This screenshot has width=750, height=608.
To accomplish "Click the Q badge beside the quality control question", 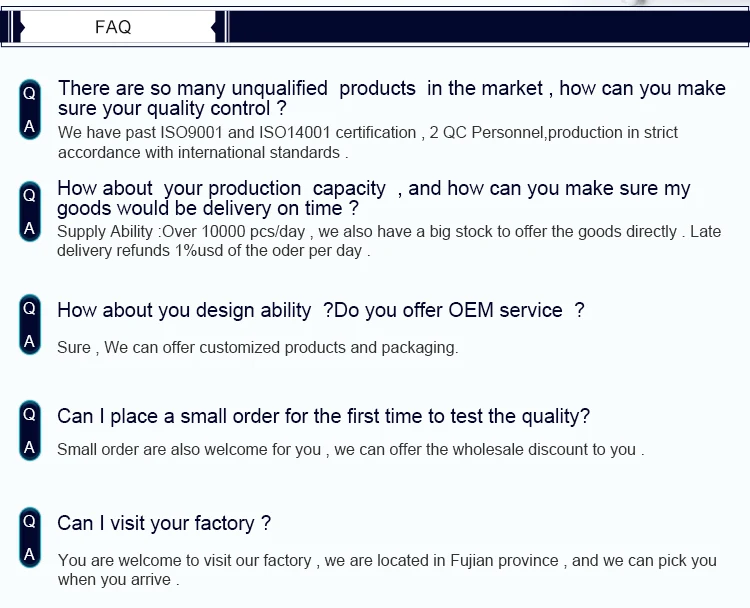I will (29, 93).
